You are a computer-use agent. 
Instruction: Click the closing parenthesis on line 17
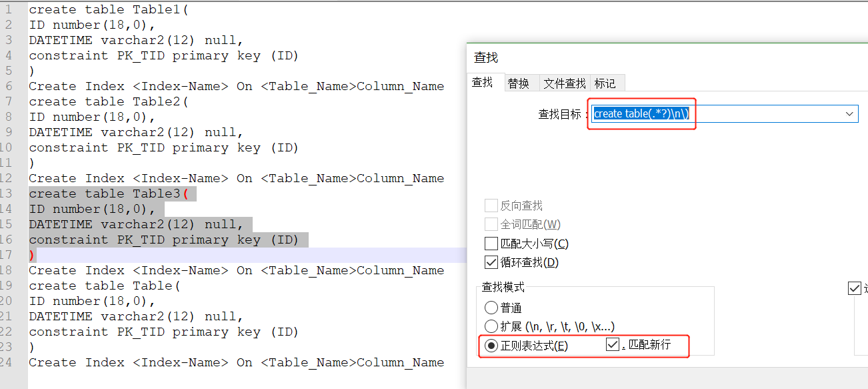point(32,255)
